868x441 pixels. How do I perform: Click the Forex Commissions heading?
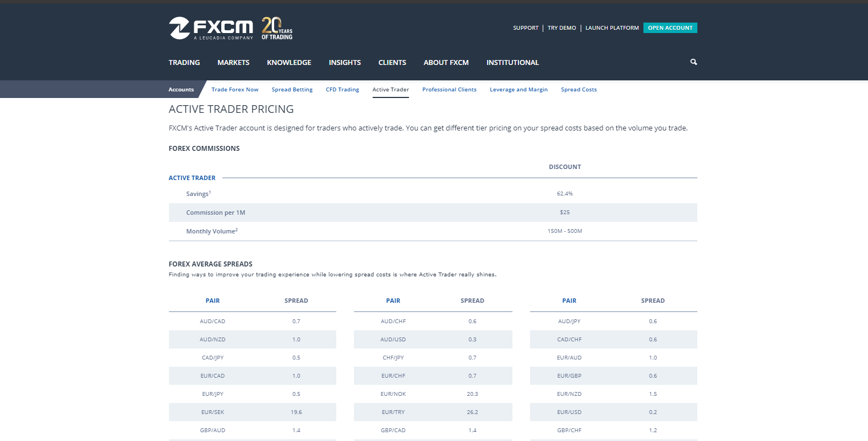pyautogui.click(x=204, y=149)
